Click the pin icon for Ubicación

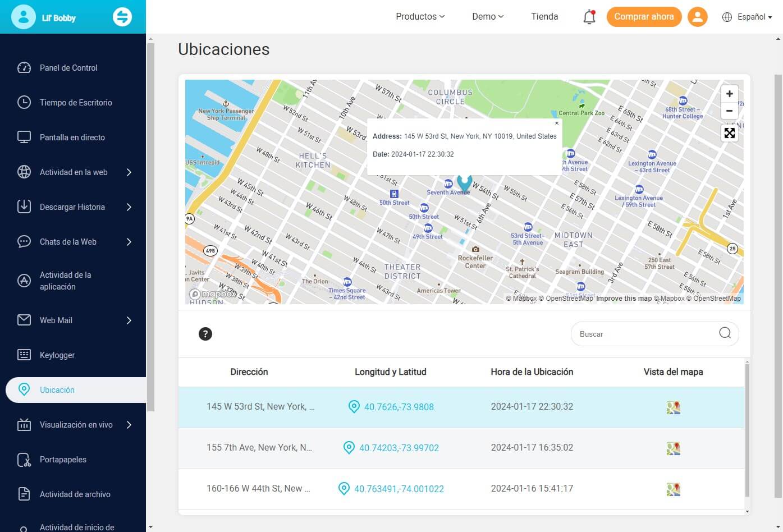tap(24, 390)
